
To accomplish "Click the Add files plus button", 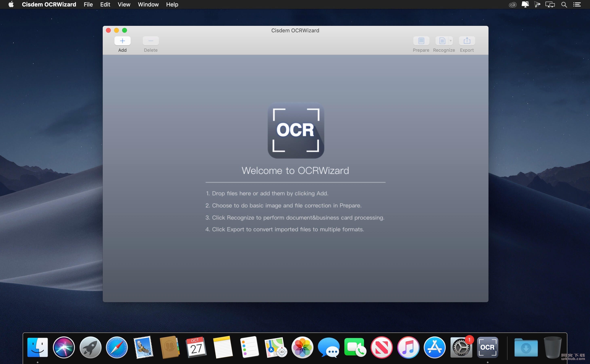I will [x=122, y=41].
